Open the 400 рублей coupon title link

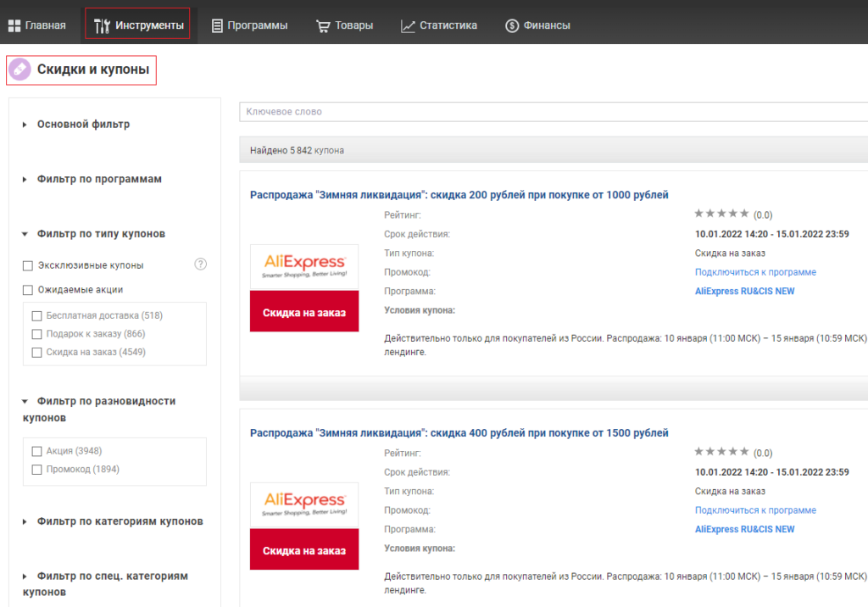point(459,433)
